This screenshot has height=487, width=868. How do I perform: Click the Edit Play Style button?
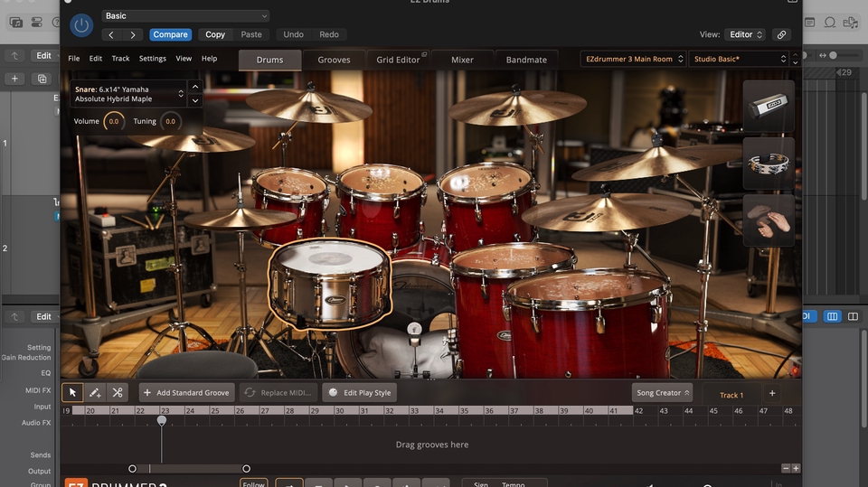coord(359,393)
